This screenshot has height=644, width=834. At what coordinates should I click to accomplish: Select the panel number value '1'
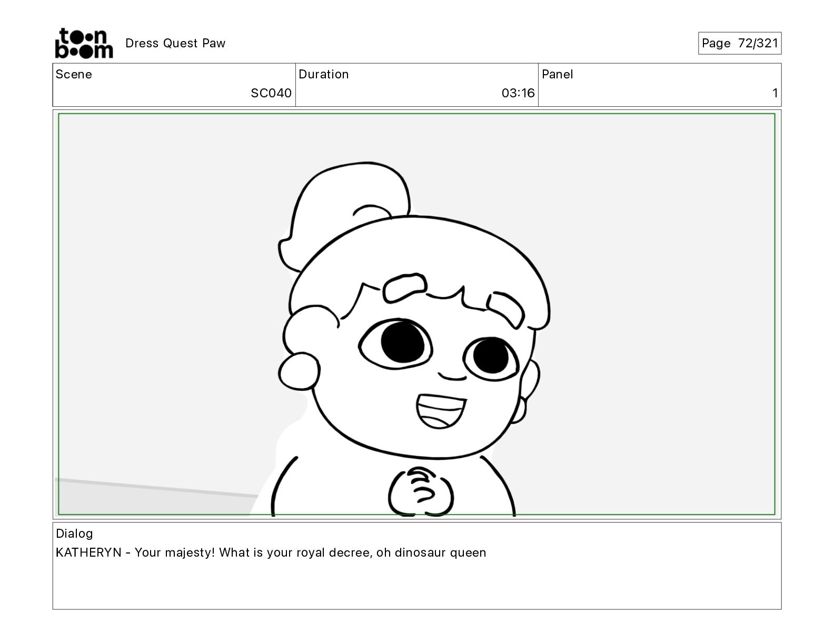(x=775, y=93)
